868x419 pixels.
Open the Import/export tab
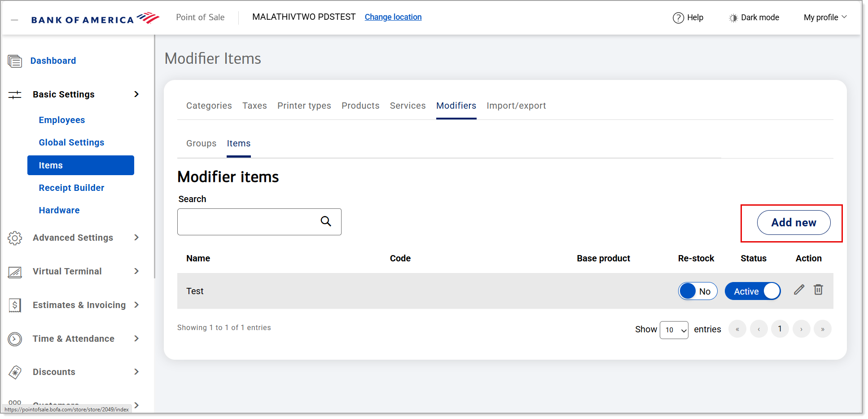pyautogui.click(x=517, y=106)
